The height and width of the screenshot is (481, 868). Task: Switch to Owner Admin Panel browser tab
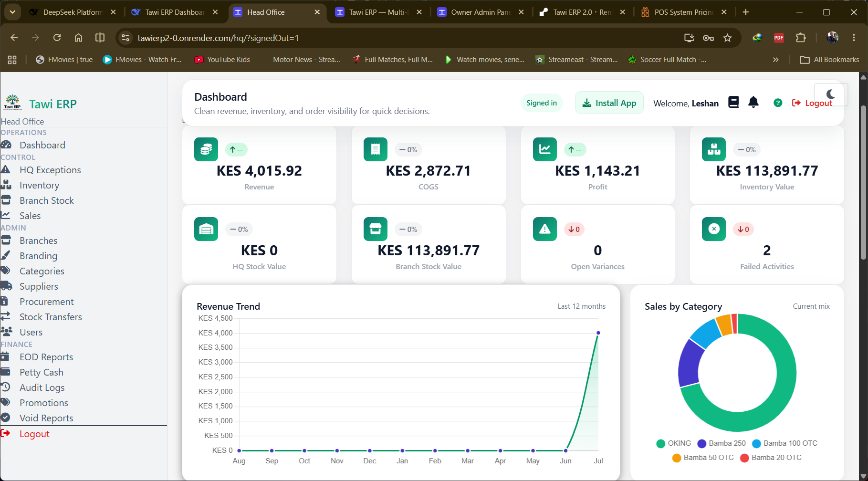click(x=481, y=12)
